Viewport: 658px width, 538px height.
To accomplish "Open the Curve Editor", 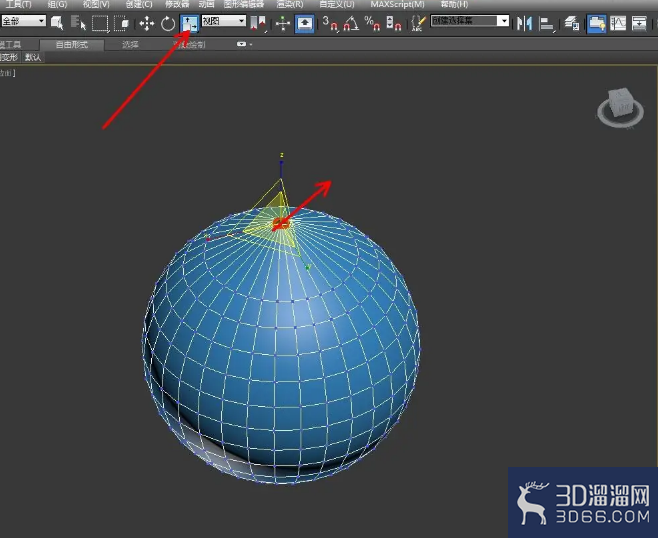I will (618, 24).
